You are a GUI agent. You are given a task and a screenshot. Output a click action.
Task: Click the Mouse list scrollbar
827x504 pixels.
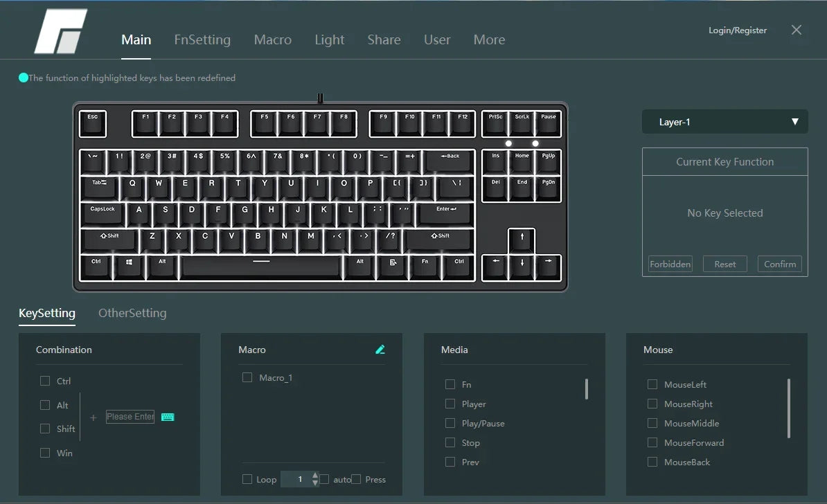point(789,408)
